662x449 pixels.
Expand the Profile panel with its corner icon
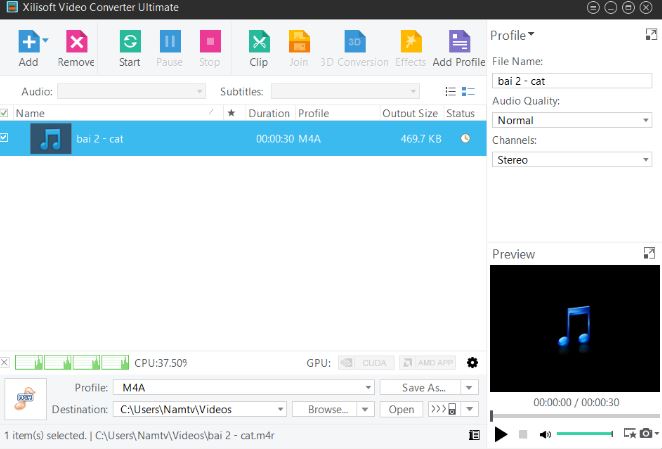[x=651, y=35]
